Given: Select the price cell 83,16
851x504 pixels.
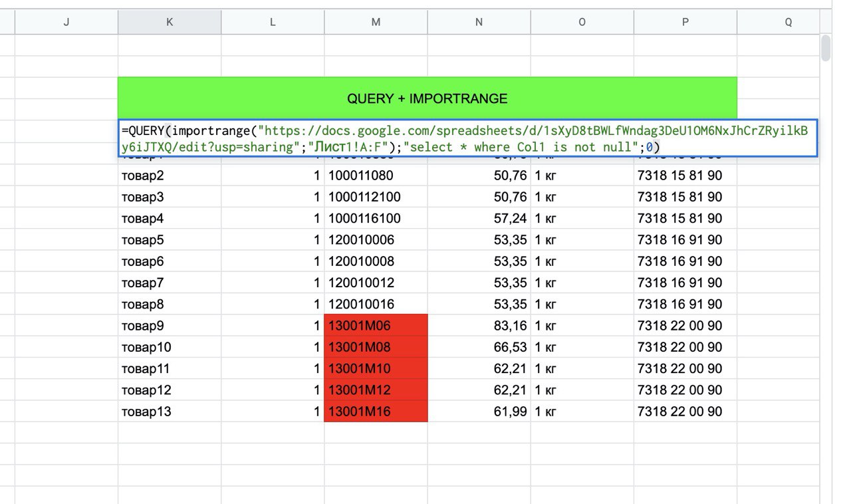Looking at the screenshot, I should click(479, 326).
